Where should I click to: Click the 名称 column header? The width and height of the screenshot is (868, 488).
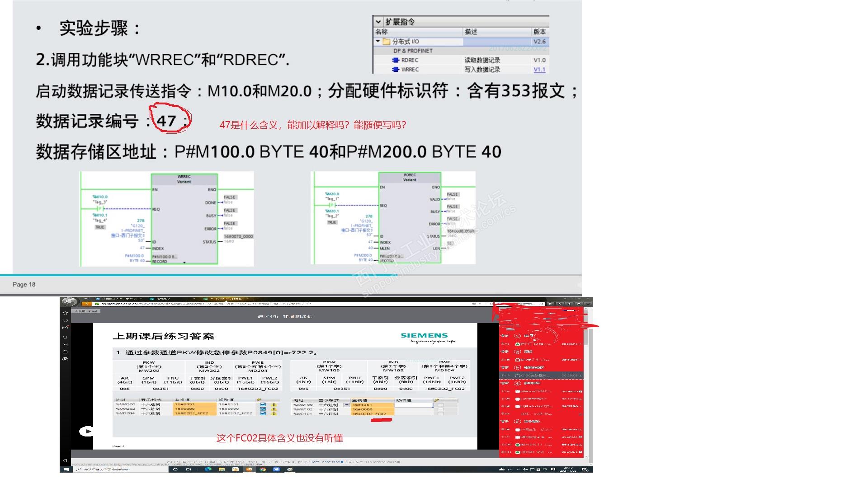point(382,32)
